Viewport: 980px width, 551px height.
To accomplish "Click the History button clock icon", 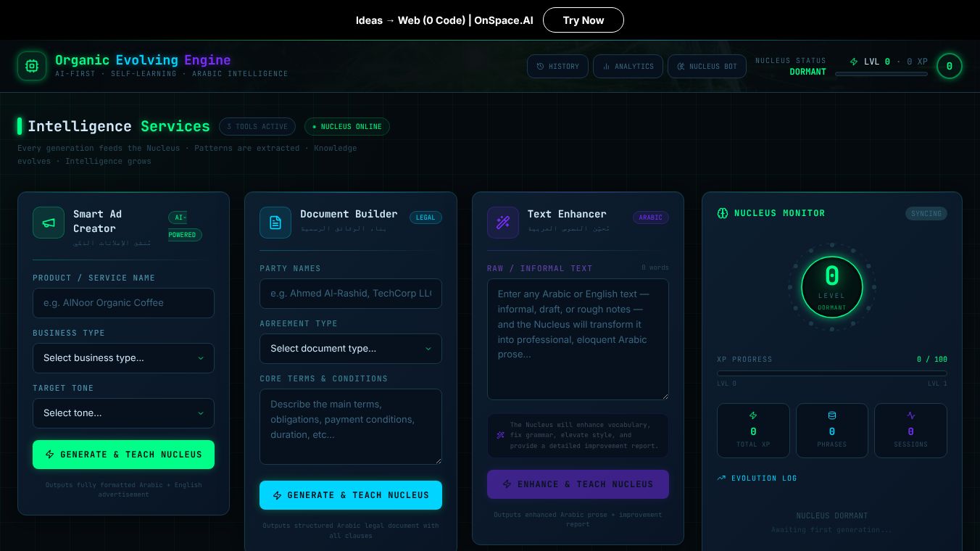I will (540, 66).
